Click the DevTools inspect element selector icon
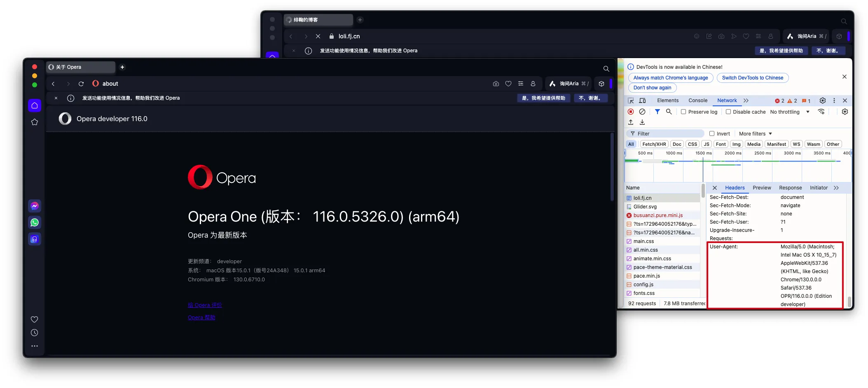The image size is (868, 388). [631, 101]
